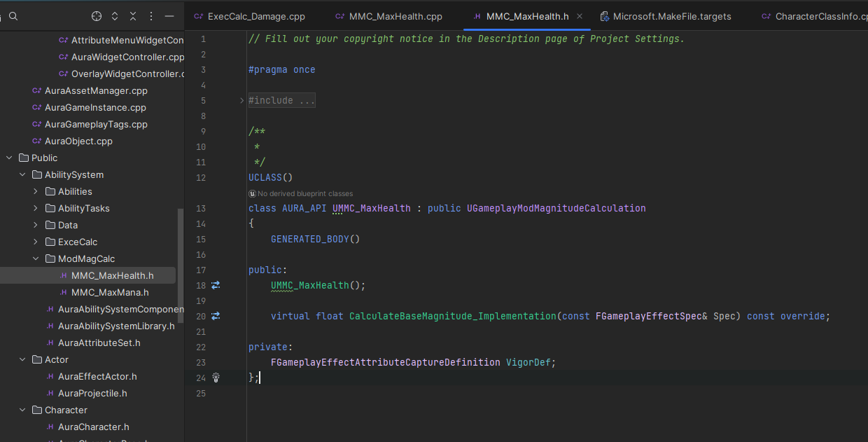Click the VigorDef member variable

pyautogui.click(x=528, y=362)
